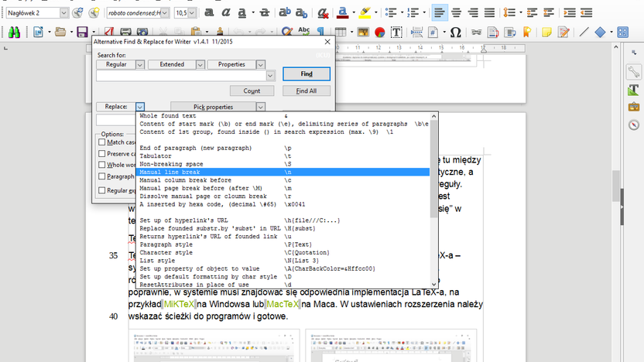
Task: Click the binoculars Find & Replace icon
Action: tap(14, 32)
